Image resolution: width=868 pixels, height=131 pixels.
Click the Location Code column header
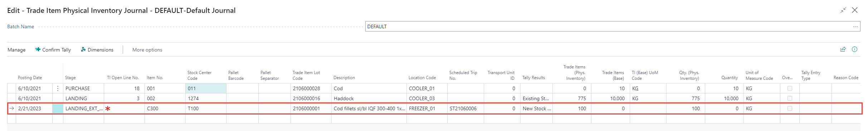point(422,78)
